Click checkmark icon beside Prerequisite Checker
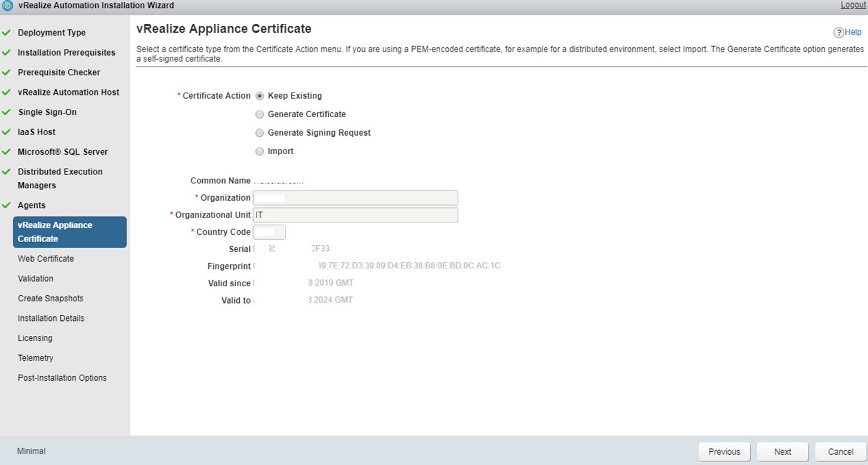 pos(7,72)
